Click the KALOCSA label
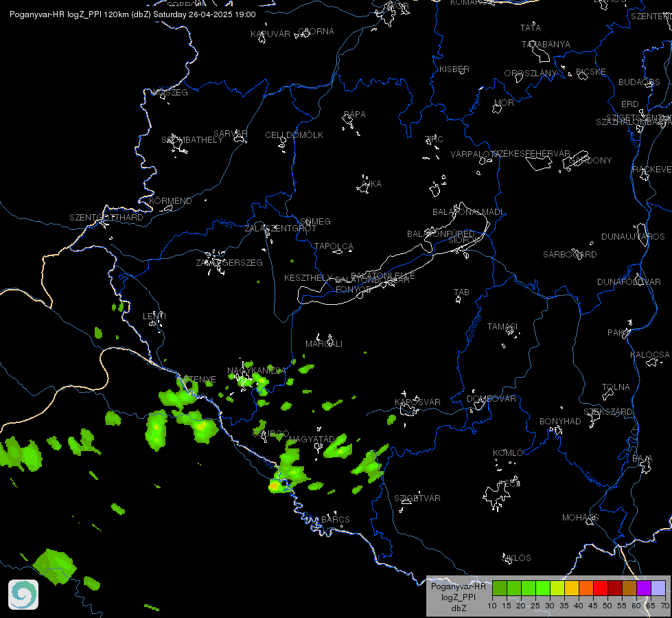 [x=650, y=355]
